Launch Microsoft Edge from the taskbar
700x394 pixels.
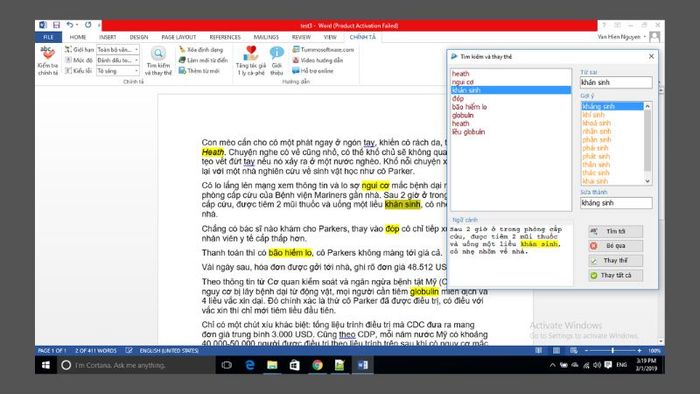point(250,365)
